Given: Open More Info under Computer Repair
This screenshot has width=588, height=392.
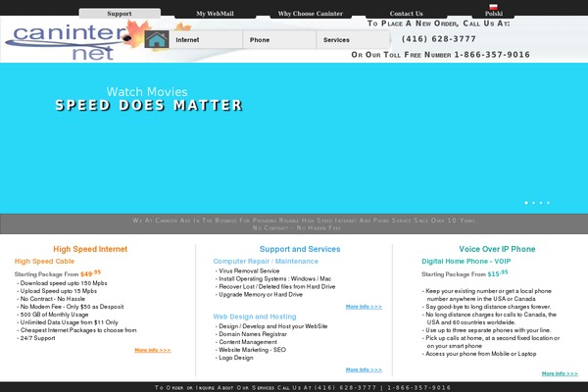Looking at the screenshot, I should click(x=364, y=307).
